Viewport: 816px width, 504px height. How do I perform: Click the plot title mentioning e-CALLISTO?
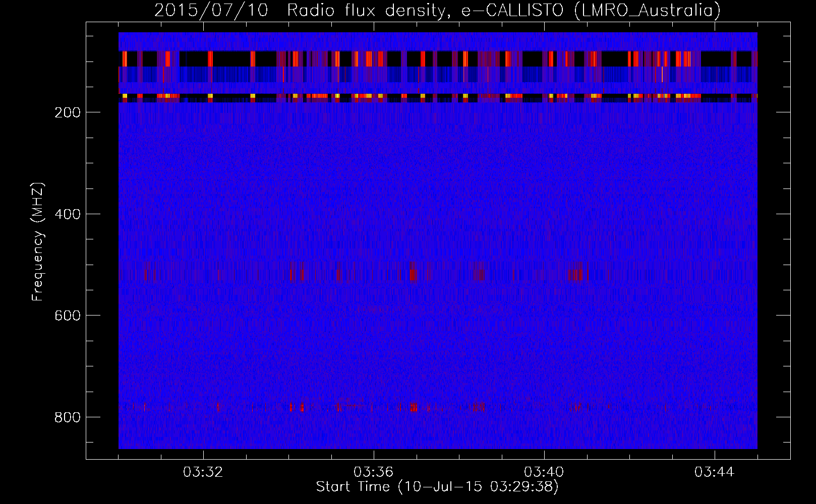[437, 10]
